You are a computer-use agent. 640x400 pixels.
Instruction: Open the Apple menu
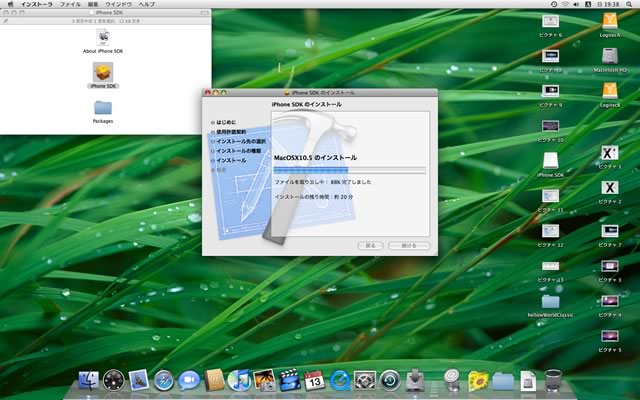10,4
